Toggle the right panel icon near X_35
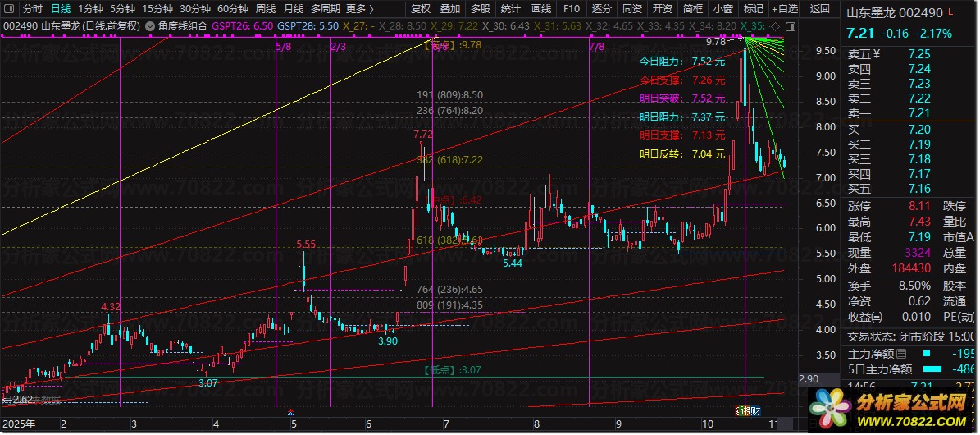 [790, 27]
